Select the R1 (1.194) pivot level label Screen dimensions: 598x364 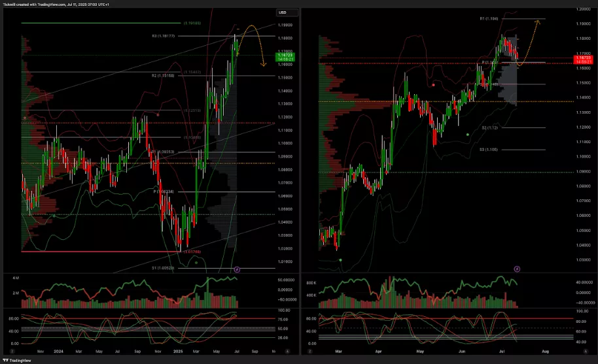click(489, 19)
